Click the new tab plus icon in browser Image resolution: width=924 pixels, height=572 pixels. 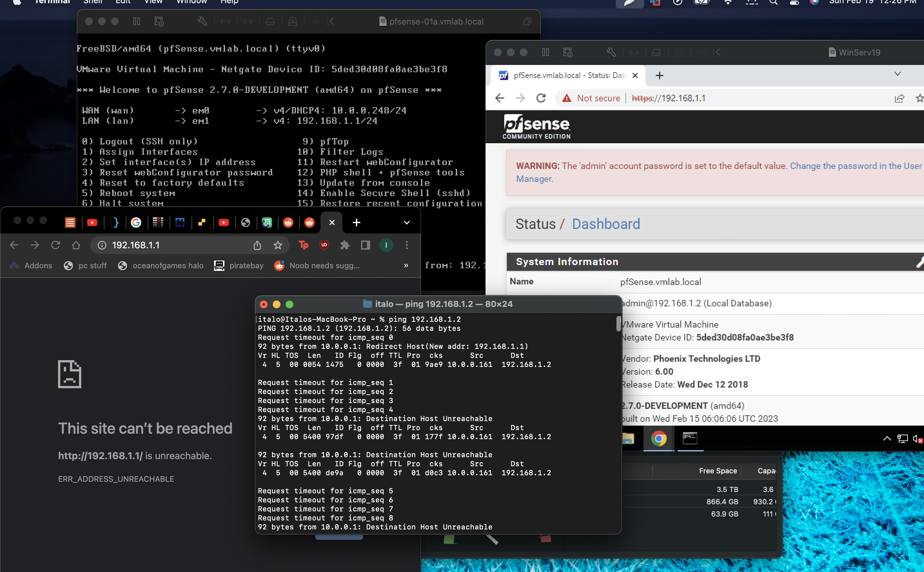pyautogui.click(x=355, y=223)
